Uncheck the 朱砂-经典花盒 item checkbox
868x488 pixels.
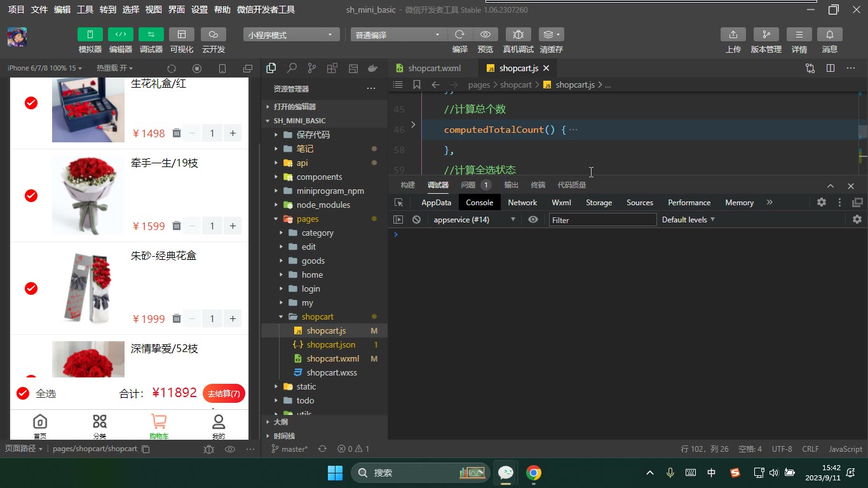tap(31, 288)
